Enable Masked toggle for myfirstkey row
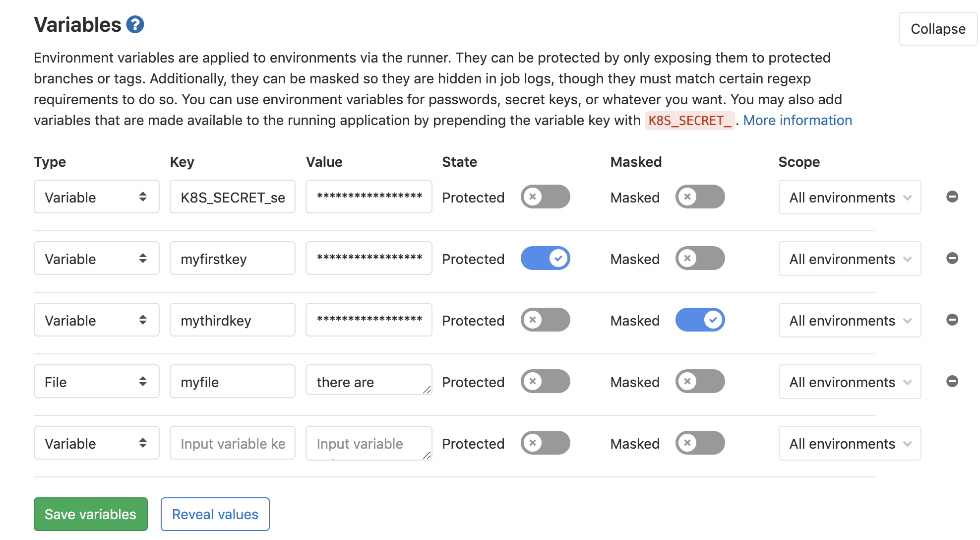 [700, 258]
